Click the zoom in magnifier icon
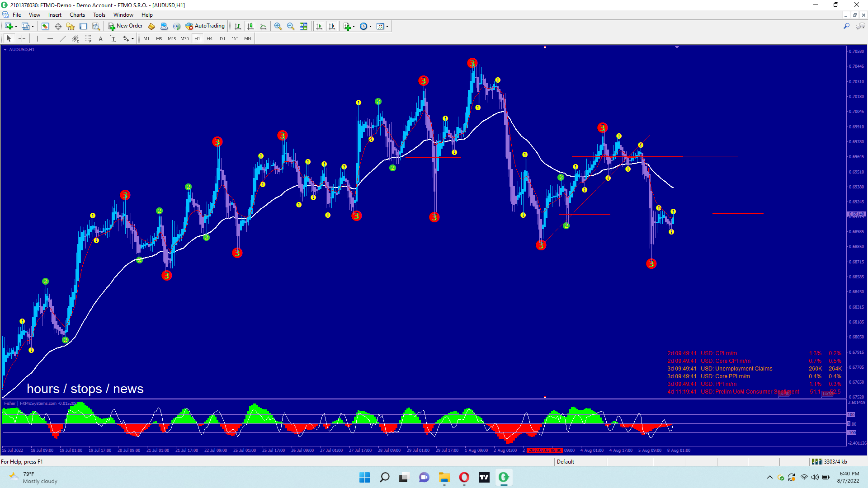Screen dimensions: 868x488 pyautogui.click(x=278, y=26)
